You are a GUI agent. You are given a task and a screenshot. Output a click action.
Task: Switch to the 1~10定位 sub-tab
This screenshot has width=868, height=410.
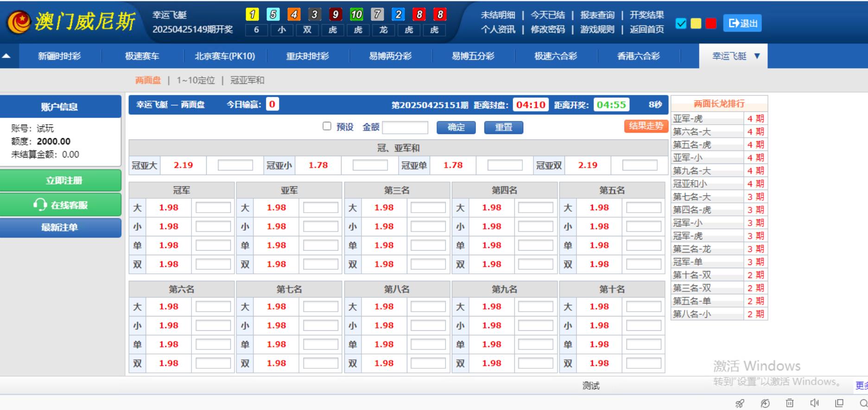[196, 80]
